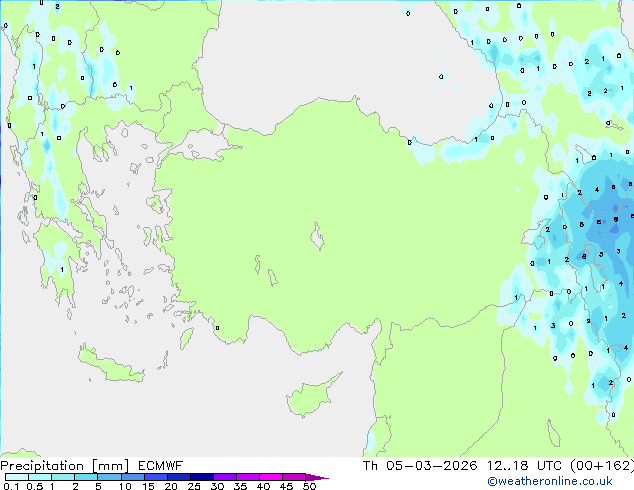This screenshot has height=490, width=634.
Task: Select the 25–30 mm dark blue swatch
Action: [x=201, y=477]
